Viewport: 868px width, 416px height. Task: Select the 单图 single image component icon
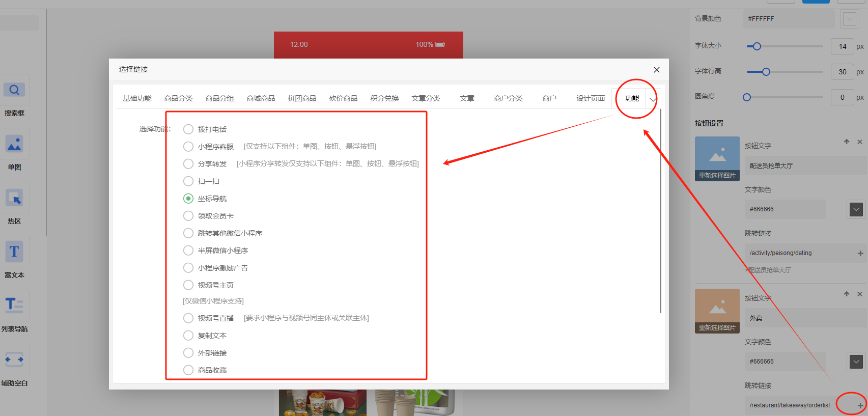(14, 144)
